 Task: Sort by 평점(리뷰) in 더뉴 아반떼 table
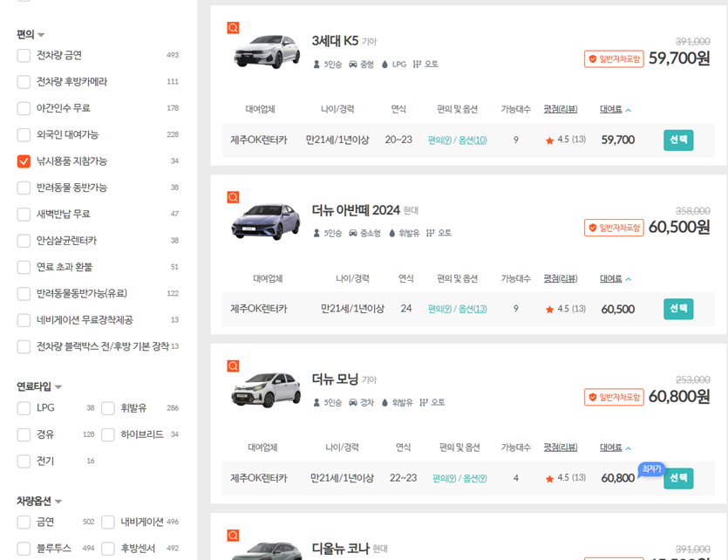click(x=561, y=278)
